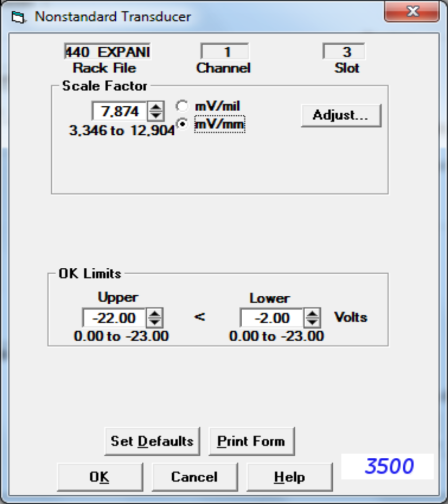The image size is (448, 504).
Task: Click the Upper OK limit voltage field
Action: point(114,318)
